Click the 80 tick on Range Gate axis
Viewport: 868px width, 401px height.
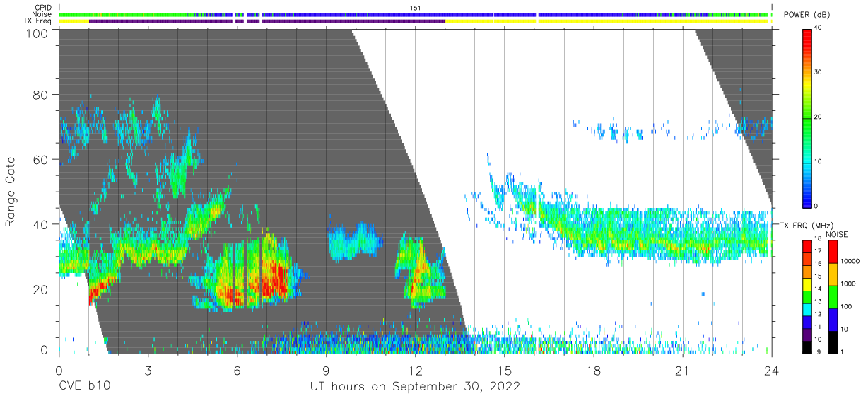click(40, 95)
